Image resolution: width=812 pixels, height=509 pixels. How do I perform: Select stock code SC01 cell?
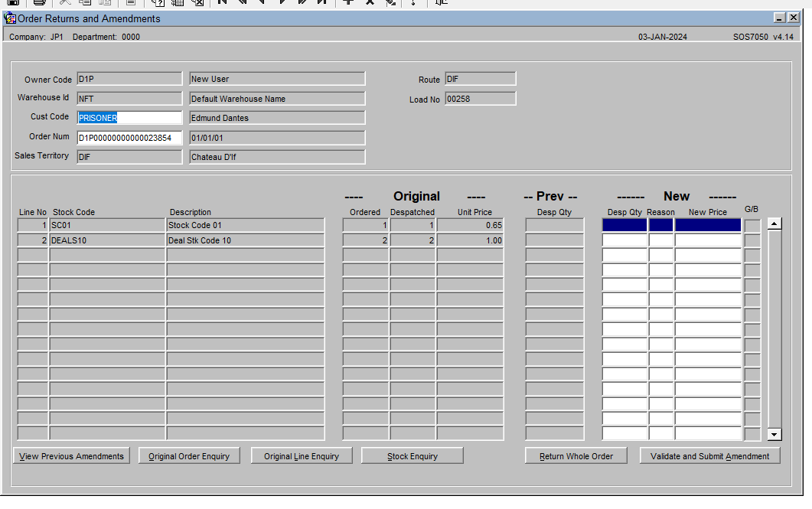[107, 225]
